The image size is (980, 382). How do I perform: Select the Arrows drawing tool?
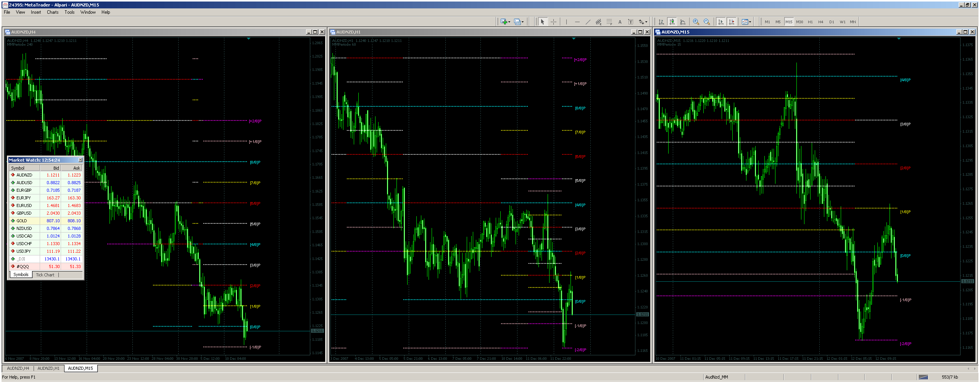(642, 22)
